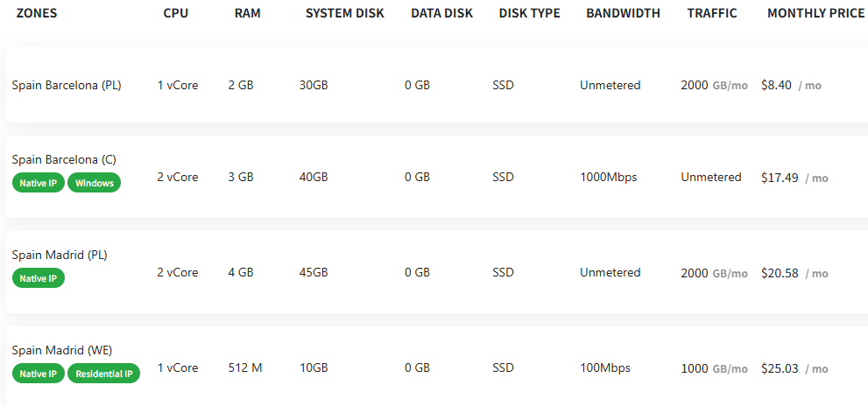Click the $17.49 / mo price
Viewport: 868px width, 406px height.
point(794,177)
